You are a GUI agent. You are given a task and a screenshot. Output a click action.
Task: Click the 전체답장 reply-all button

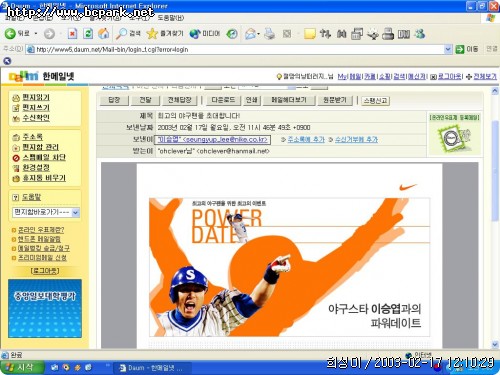coord(180,100)
